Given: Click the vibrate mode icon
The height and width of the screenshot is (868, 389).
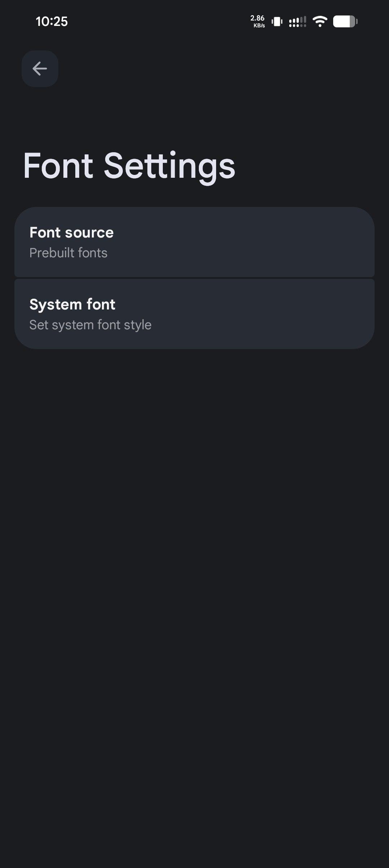Looking at the screenshot, I should click(x=277, y=22).
